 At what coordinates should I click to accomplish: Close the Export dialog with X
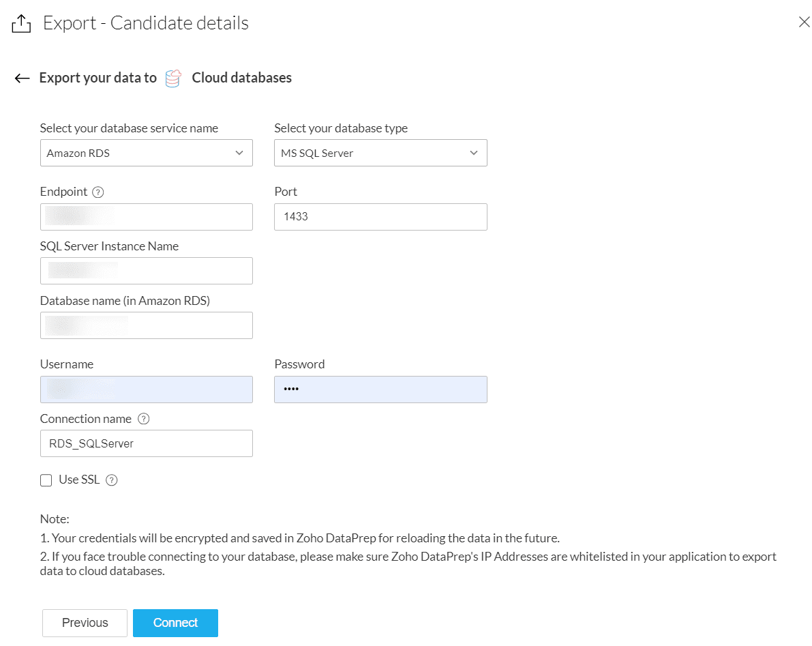pos(804,23)
